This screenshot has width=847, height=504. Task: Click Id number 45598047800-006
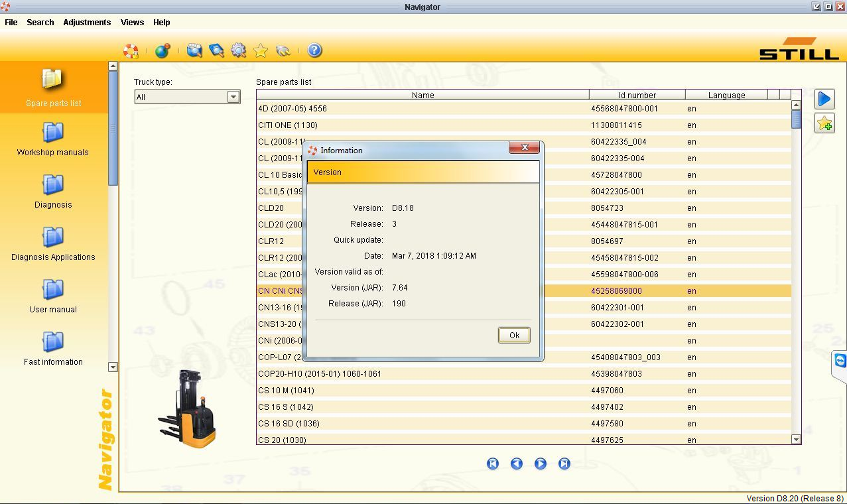tap(624, 274)
